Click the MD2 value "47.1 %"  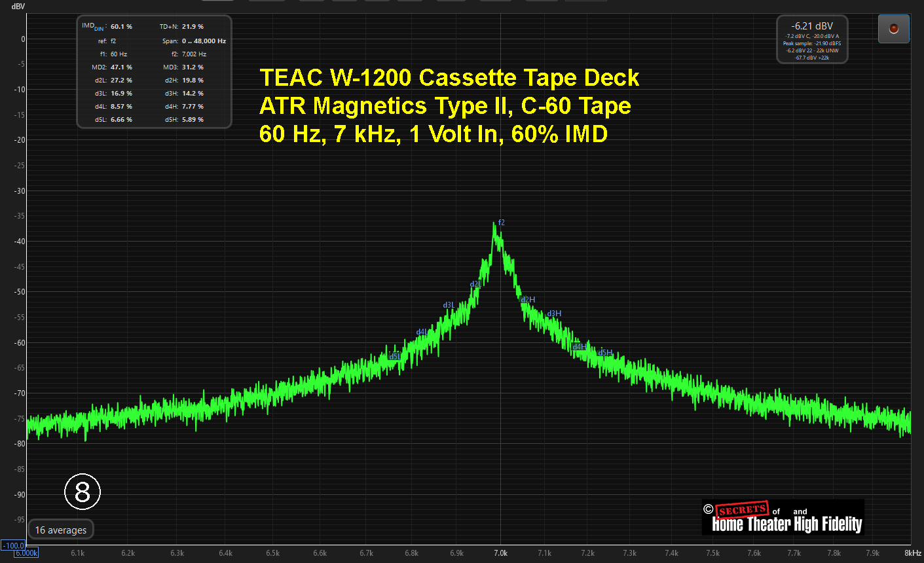121,67
